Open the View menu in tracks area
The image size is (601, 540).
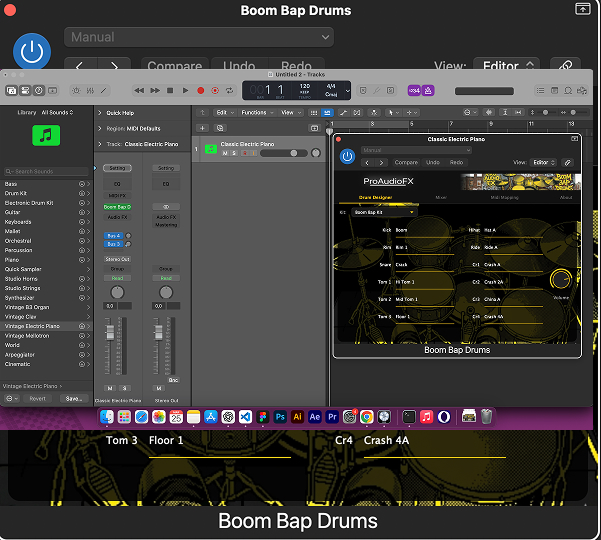click(x=291, y=113)
